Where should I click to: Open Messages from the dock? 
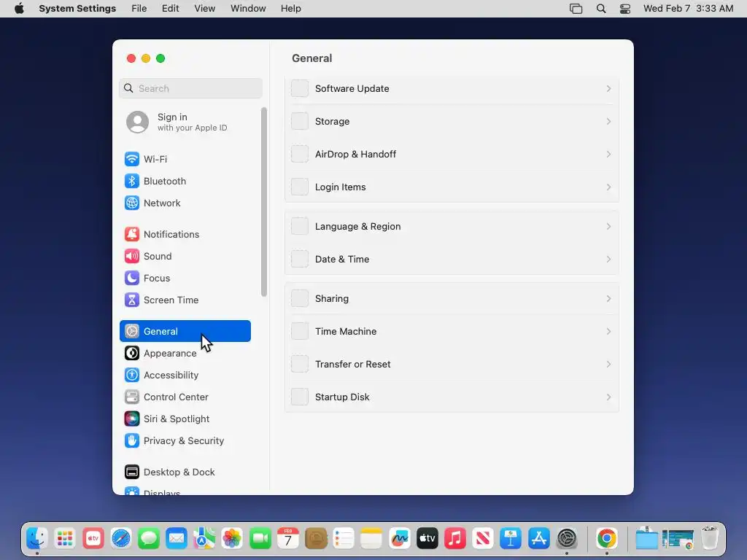149,539
